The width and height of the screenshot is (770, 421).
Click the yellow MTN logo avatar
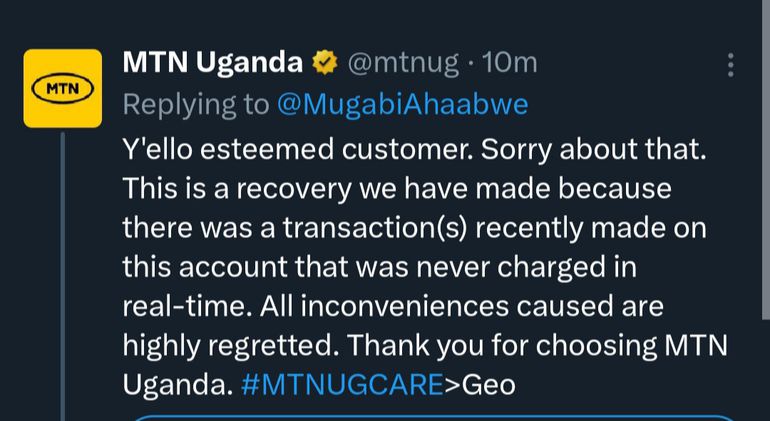(x=63, y=88)
